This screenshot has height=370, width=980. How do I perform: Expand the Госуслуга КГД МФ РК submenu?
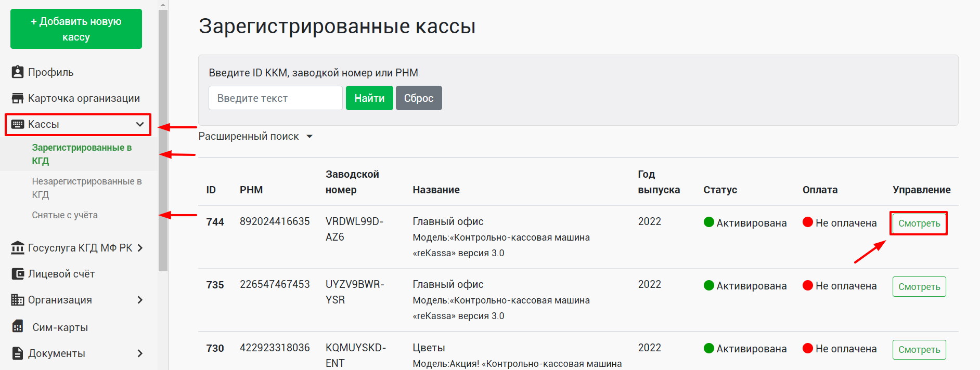140,248
